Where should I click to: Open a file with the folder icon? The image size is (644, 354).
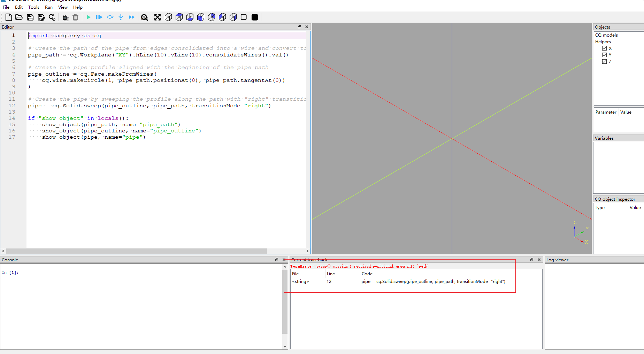[19, 17]
